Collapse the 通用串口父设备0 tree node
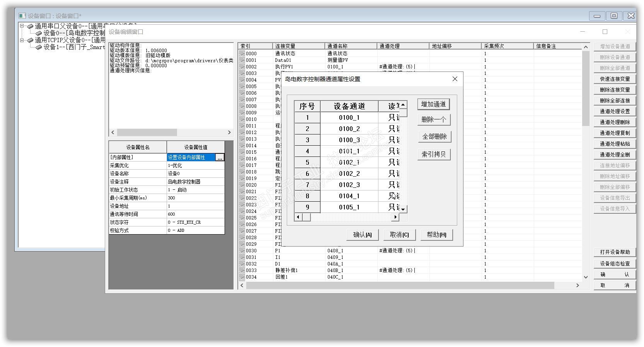The image size is (644, 347). (x=22, y=26)
